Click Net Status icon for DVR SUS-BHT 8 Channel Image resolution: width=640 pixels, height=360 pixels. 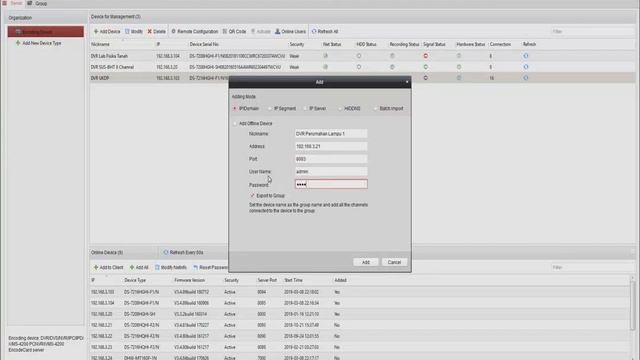click(325, 67)
